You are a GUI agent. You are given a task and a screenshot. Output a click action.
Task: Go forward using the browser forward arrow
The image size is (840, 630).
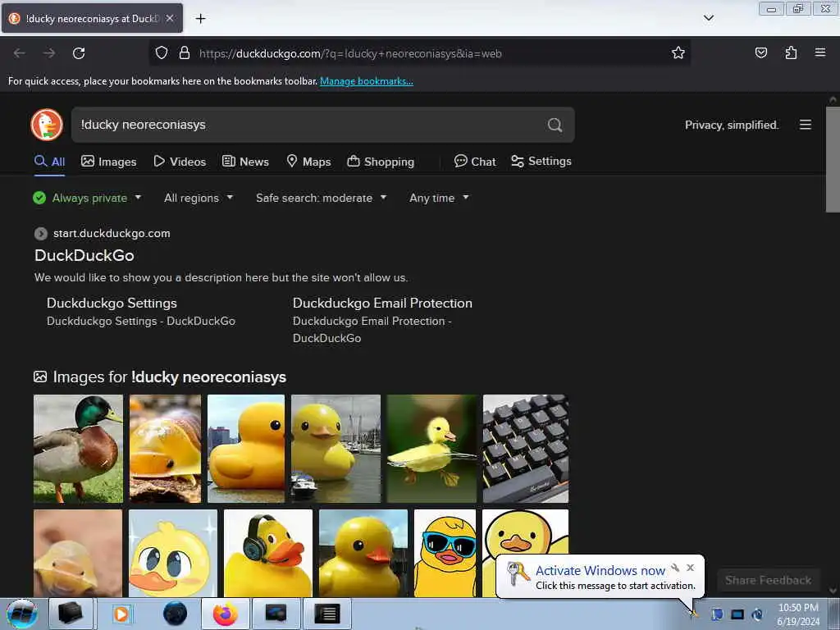coord(48,53)
